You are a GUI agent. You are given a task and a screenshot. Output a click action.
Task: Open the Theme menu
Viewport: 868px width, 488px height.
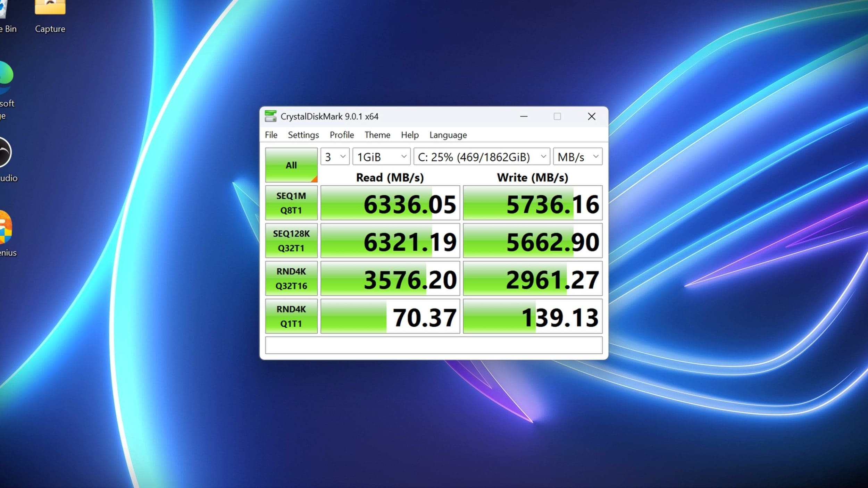(x=377, y=135)
